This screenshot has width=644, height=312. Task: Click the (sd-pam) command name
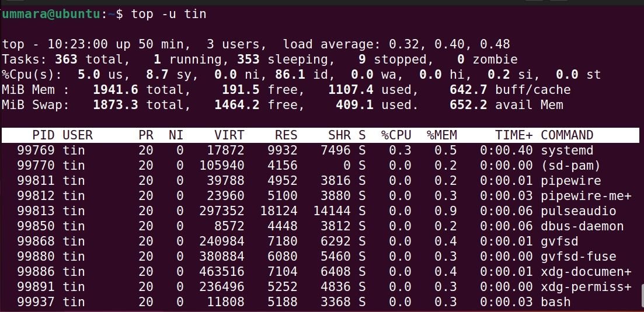coord(570,166)
